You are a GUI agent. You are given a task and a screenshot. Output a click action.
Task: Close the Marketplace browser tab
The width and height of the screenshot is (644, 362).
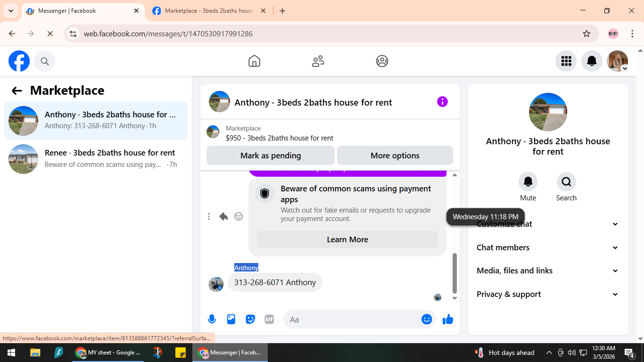point(263,11)
